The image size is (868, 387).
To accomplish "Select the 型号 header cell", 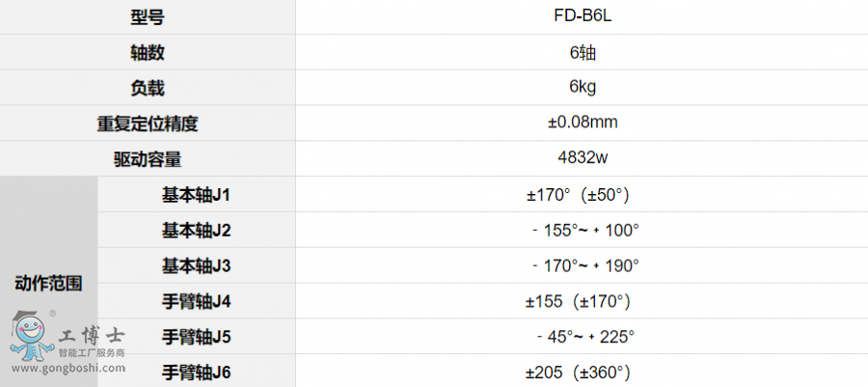I will (x=147, y=16).
